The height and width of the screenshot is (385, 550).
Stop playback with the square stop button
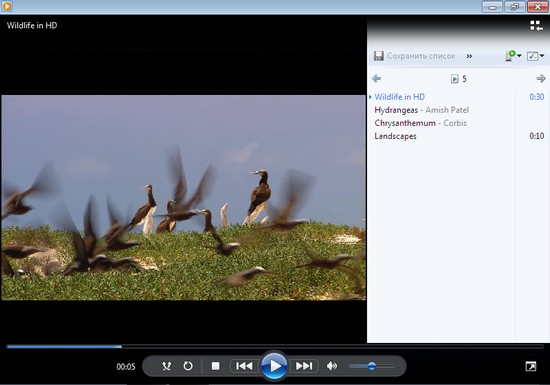point(215,366)
